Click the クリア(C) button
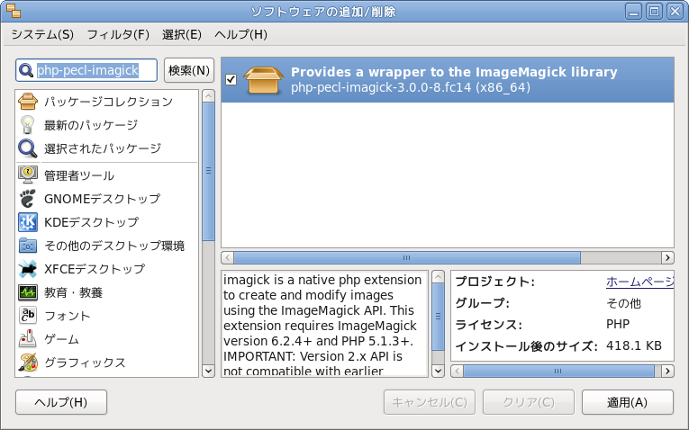 click(x=529, y=402)
